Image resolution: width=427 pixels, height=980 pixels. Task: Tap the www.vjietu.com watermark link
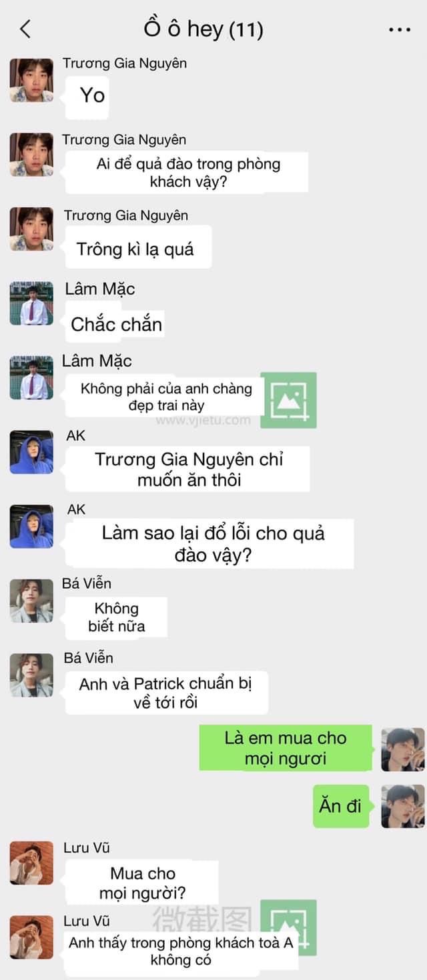point(203,421)
